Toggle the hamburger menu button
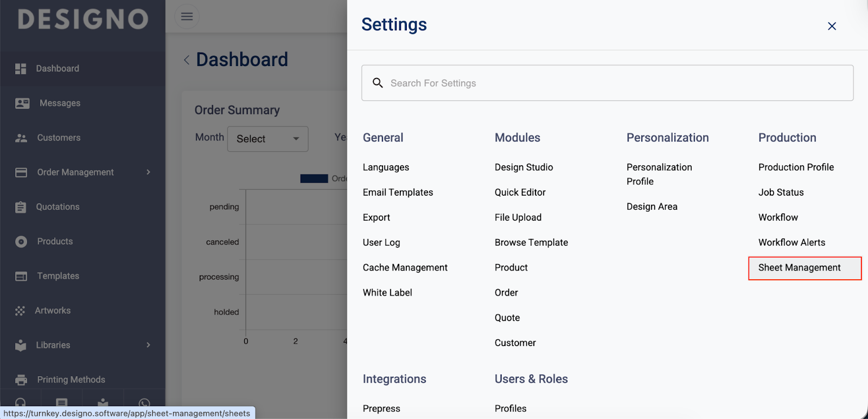868x419 pixels. point(187,17)
